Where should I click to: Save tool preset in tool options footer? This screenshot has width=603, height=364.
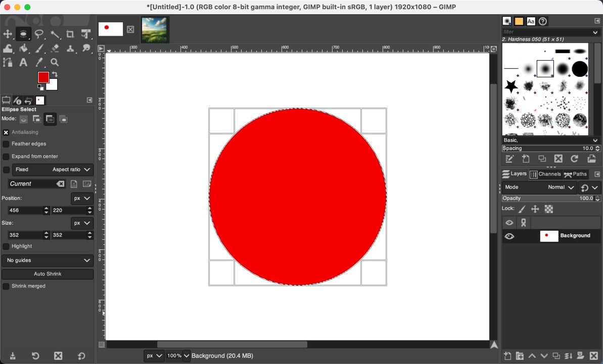point(13,356)
